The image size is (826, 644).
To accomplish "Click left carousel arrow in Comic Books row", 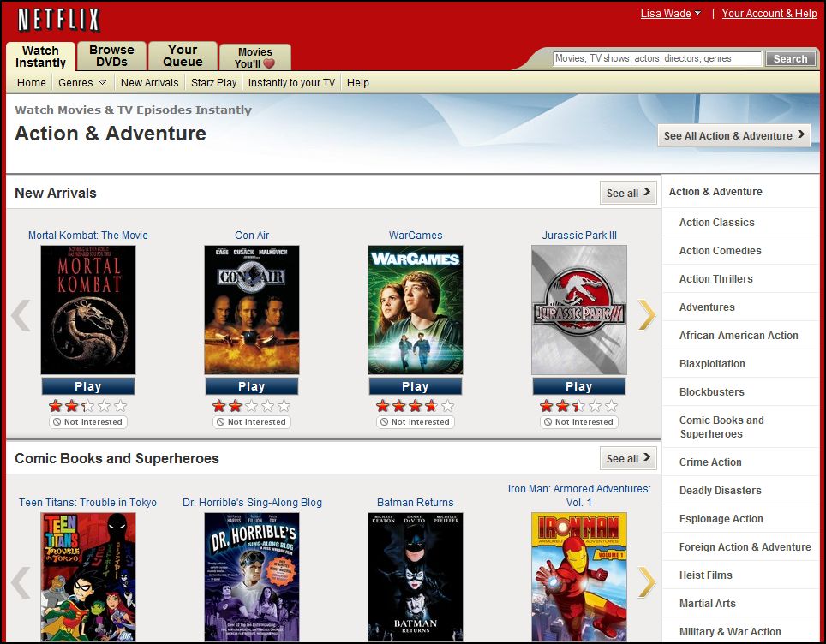I will coord(21,582).
